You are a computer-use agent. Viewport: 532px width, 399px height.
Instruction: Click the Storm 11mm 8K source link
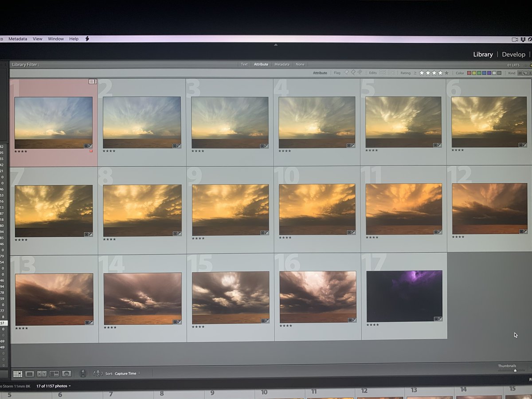[16, 385]
